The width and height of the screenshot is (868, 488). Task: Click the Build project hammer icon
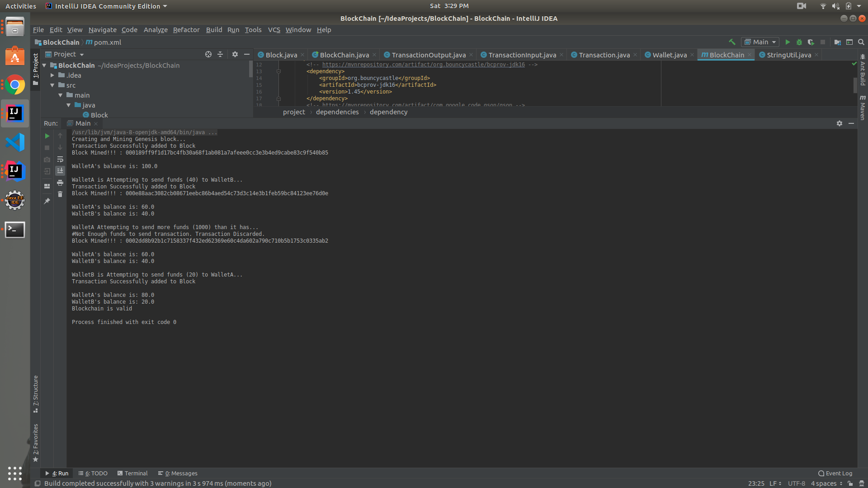pyautogui.click(x=732, y=42)
